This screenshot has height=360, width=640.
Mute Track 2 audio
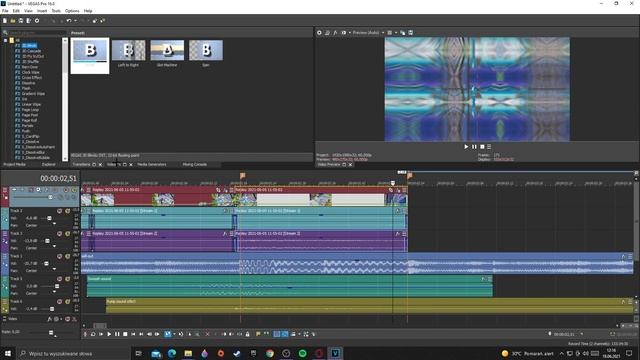[x=60, y=211]
